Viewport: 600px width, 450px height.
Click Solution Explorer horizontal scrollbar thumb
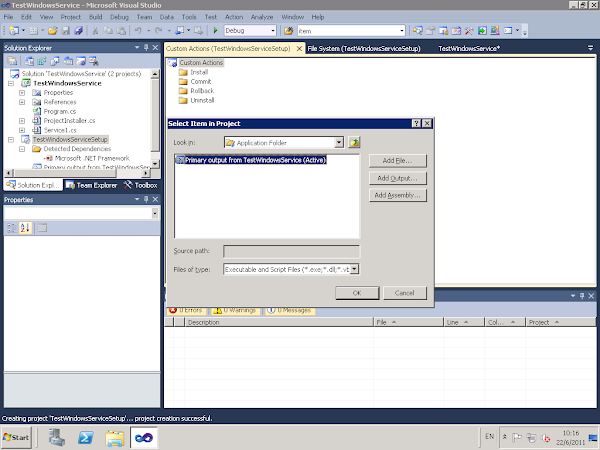click(x=65, y=173)
